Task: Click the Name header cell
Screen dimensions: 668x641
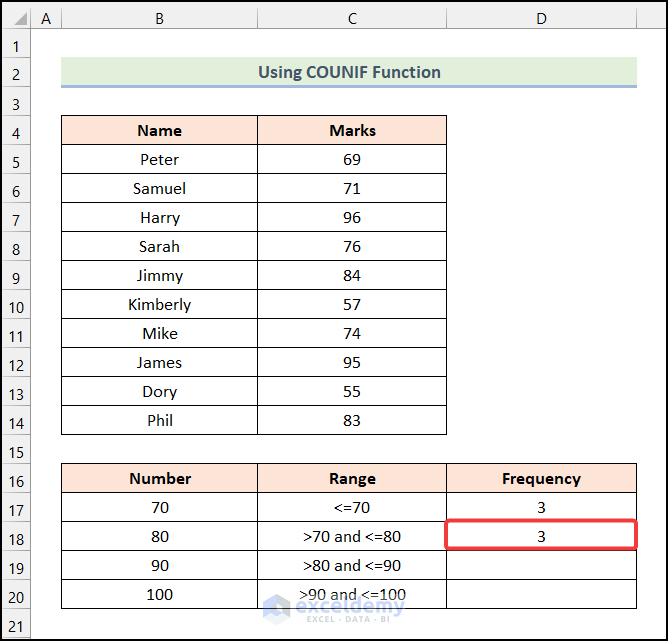Action: click(159, 131)
